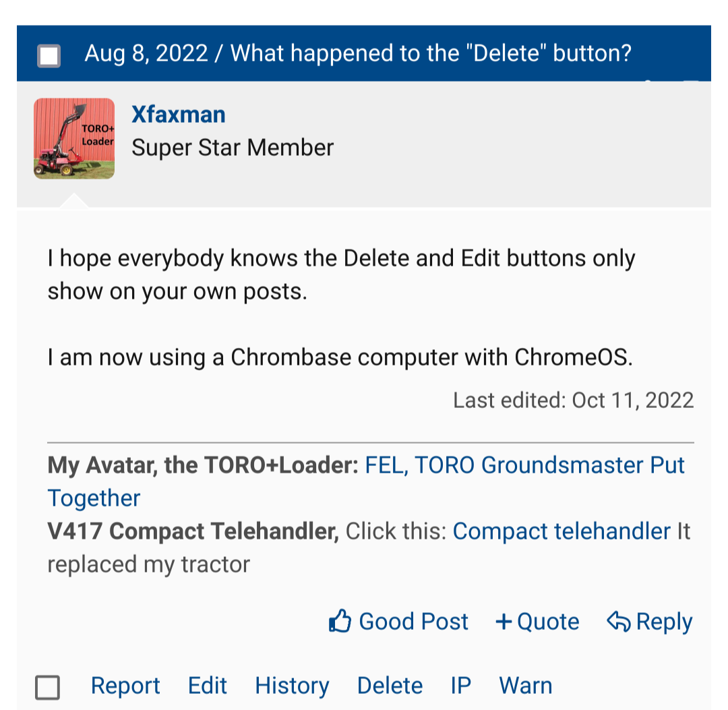Open the Aug 8, 2022 post date link

point(146,53)
